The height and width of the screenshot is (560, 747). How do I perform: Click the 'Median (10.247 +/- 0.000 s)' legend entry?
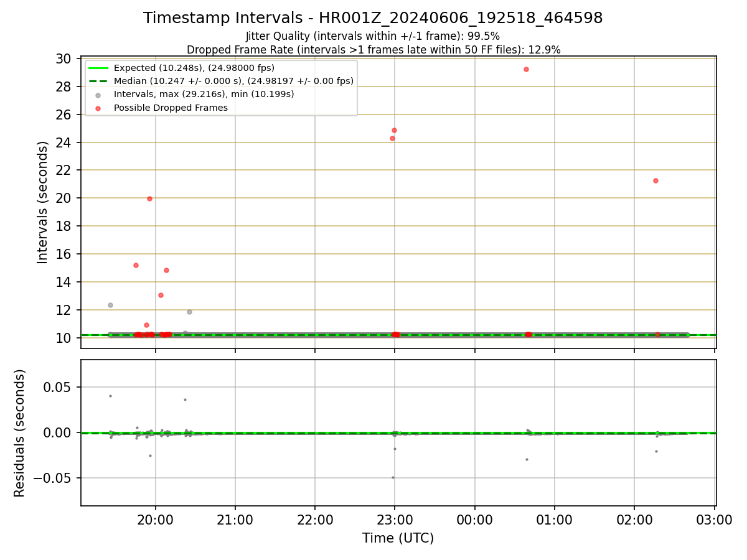233,81
